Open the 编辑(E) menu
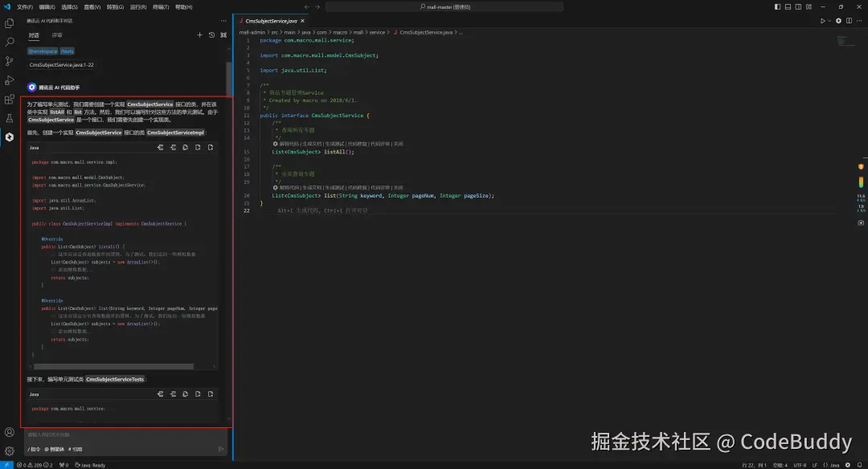 click(47, 7)
